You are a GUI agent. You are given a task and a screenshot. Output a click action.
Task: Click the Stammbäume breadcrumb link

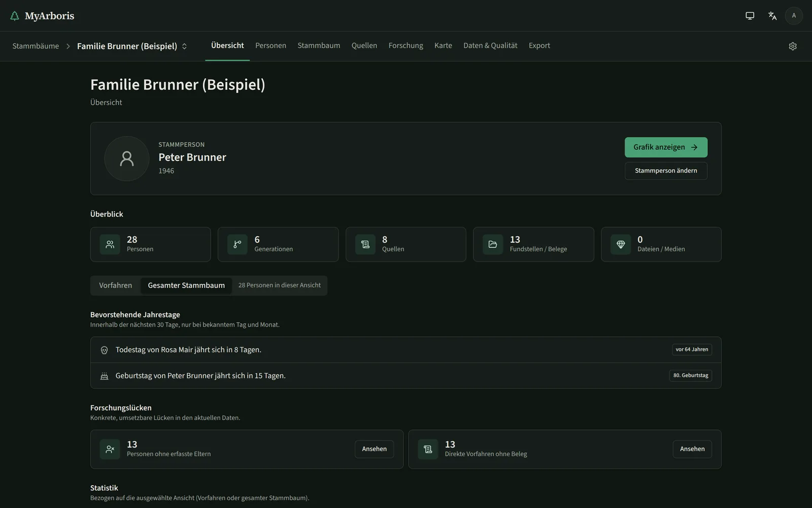(x=36, y=46)
